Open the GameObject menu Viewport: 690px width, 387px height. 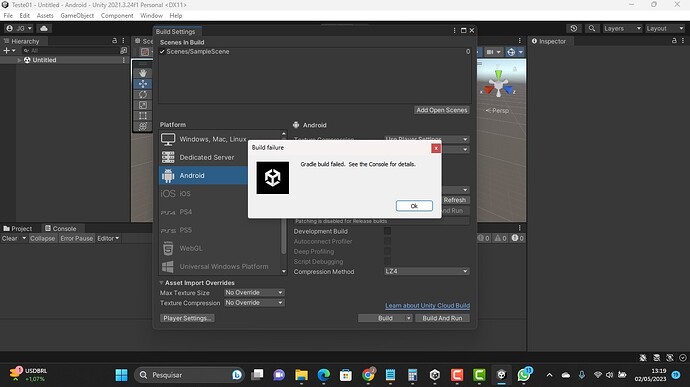tap(77, 15)
